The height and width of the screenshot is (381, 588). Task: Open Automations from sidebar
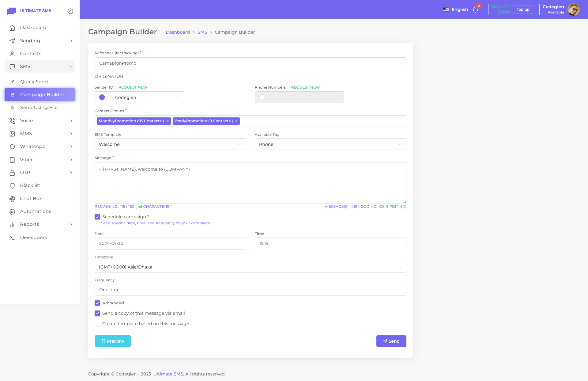(x=35, y=211)
